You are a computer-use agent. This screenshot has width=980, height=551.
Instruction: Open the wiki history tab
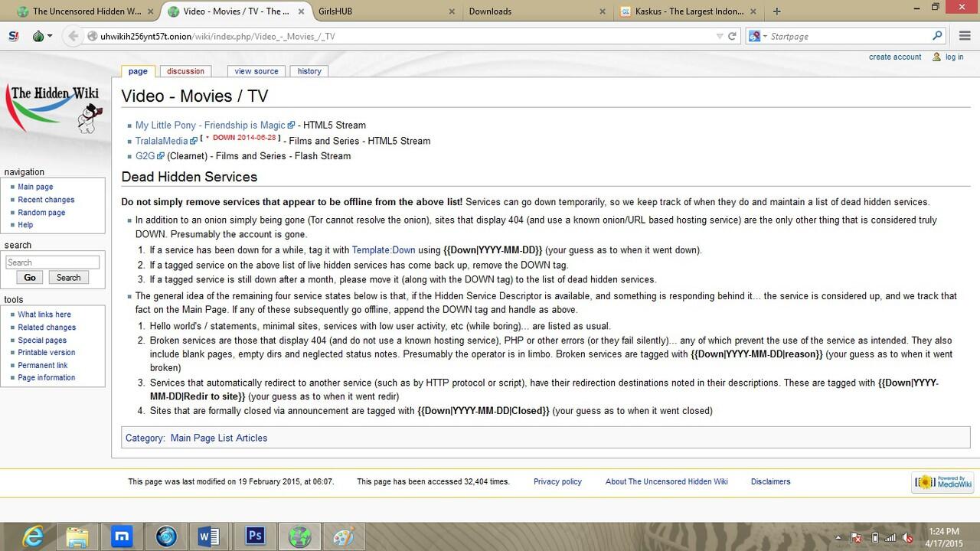(309, 71)
